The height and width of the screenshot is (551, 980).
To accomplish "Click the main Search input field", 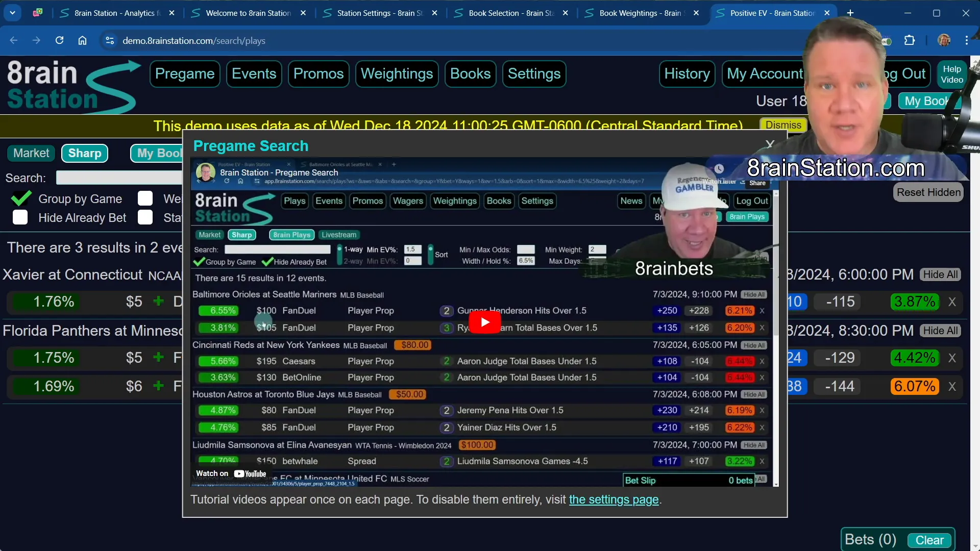I will pyautogui.click(x=119, y=178).
